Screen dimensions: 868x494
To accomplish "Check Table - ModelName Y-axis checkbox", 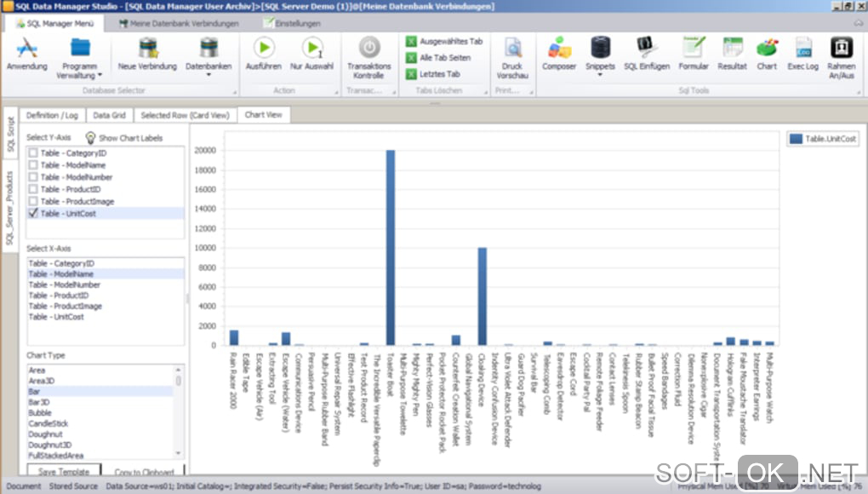I will [x=33, y=165].
